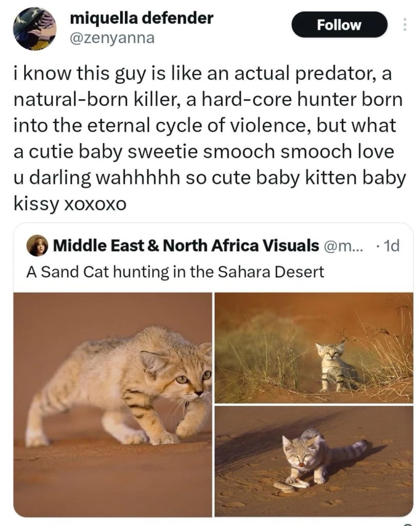Open the Middle East & North Africa Visuals name
Image resolution: width=420 pixels, height=526 pixels.
tap(186, 246)
